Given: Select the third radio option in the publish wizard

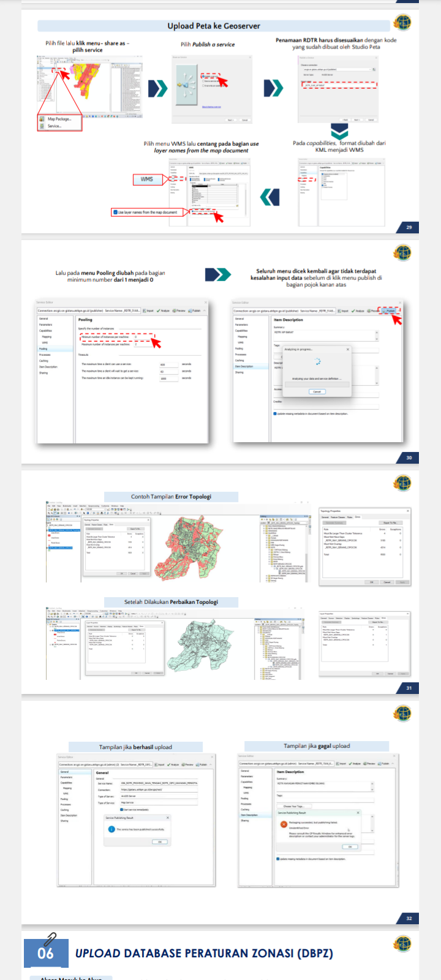Looking at the screenshot, I should [203, 86].
